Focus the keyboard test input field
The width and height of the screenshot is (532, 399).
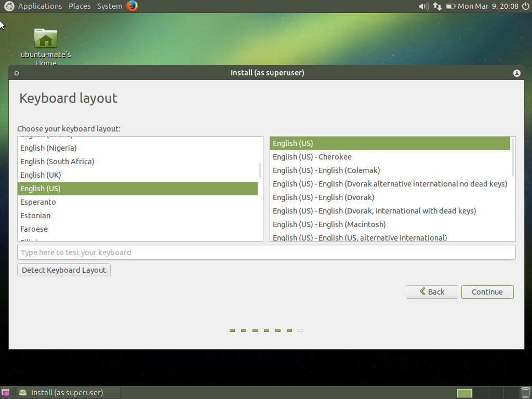pyautogui.click(x=267, y=252)
